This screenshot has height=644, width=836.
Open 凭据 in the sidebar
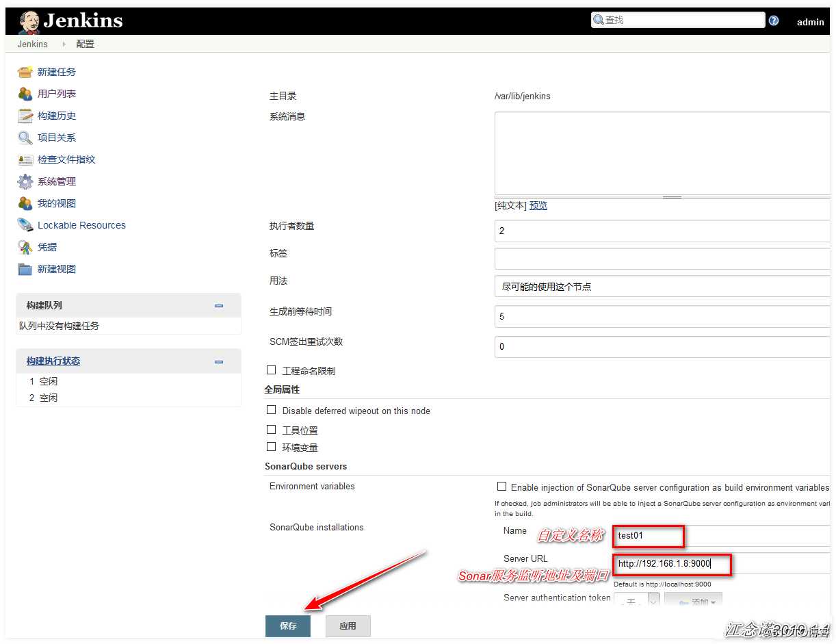[47, 247]
